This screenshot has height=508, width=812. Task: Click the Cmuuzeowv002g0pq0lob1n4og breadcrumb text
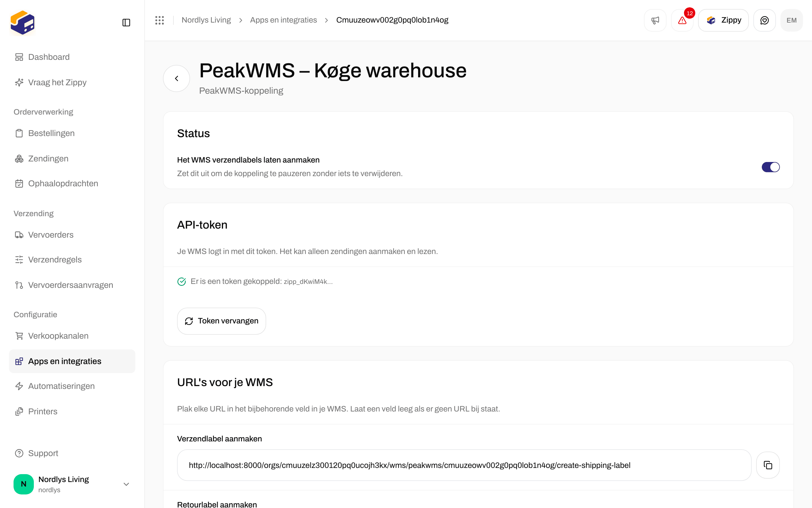coord(392,20)
